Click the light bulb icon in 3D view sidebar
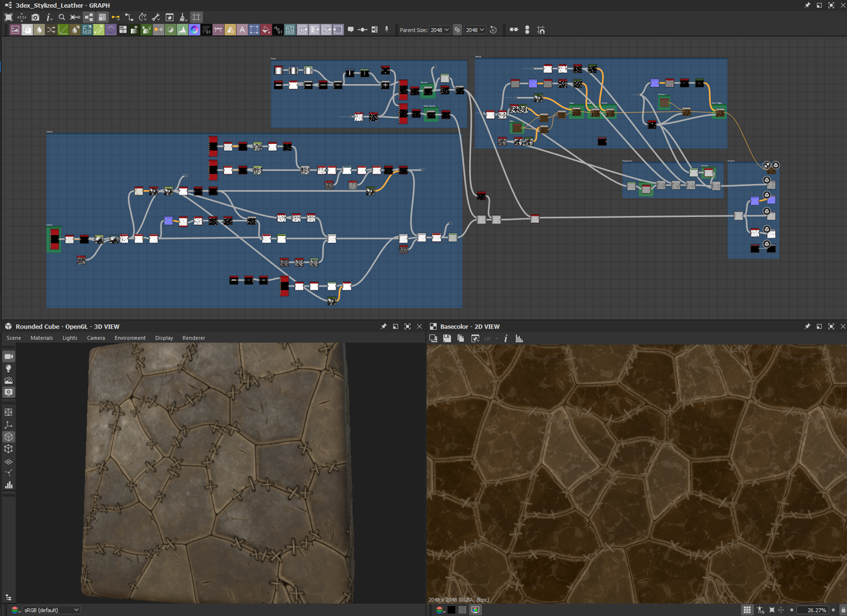Screen dimensions: 847x616 pos(9,368)
